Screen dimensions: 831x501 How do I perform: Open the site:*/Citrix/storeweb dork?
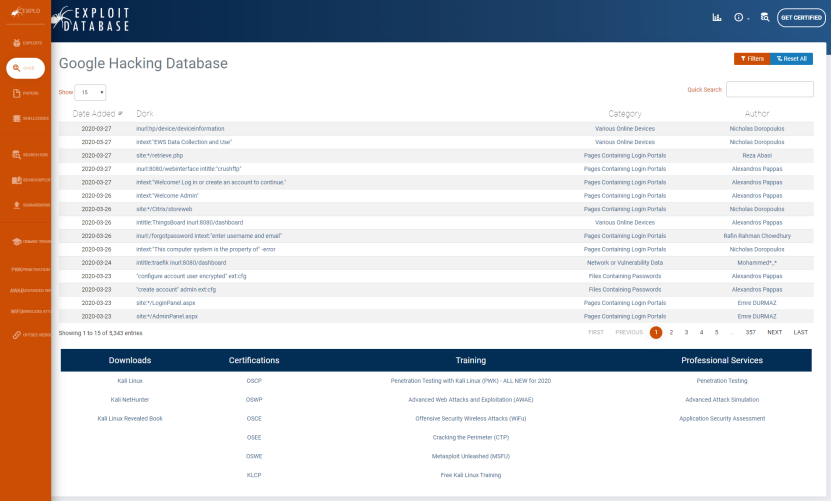tap(164, 209)
